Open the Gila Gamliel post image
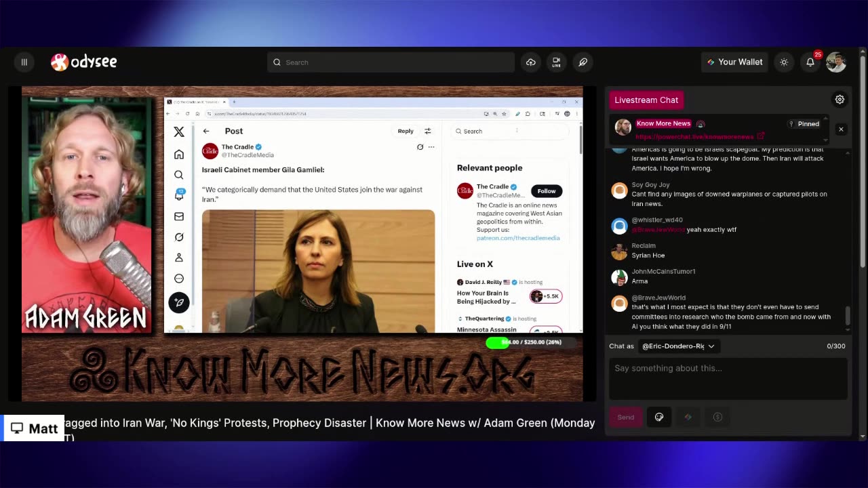Screen dimensions: 868x488 coord(319,271)
